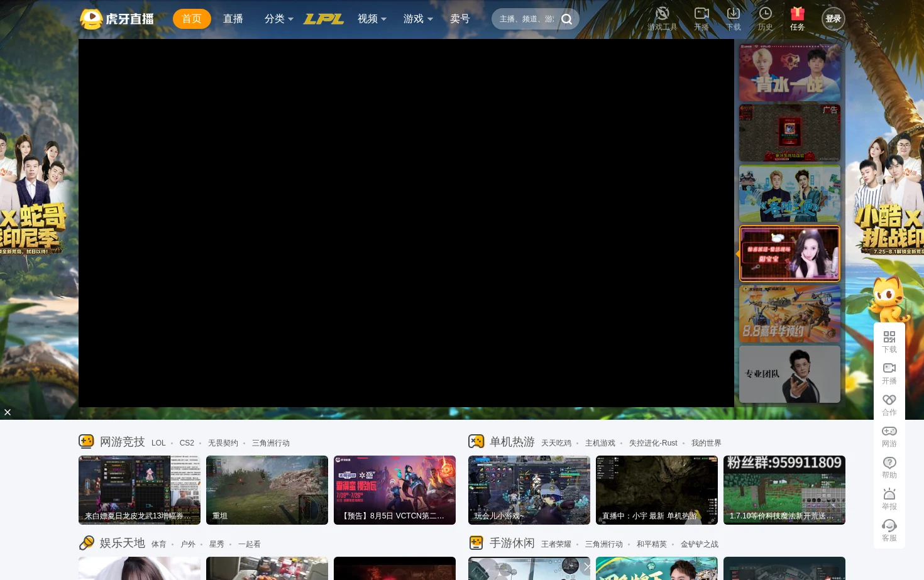Open the 星秀 link
924x580 pixels.
click(217, 544)
